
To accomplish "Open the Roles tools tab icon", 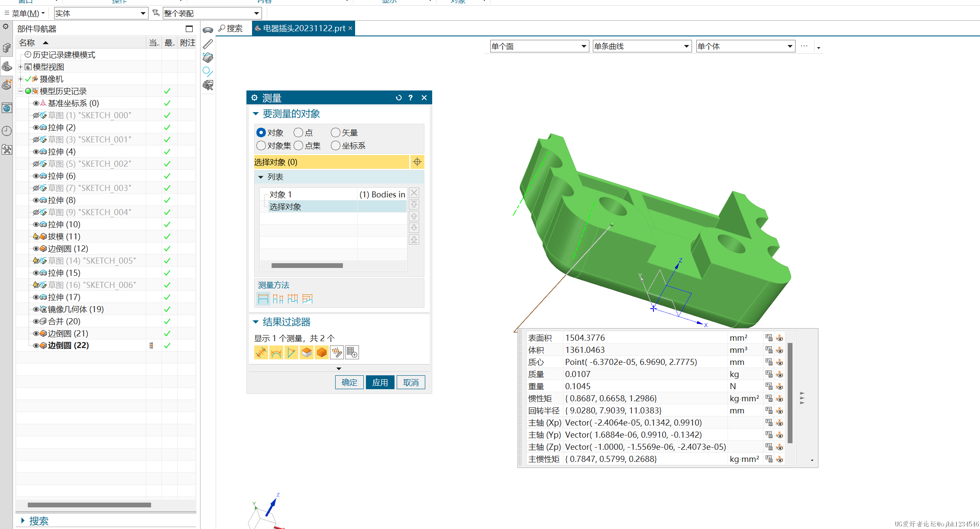I will coord(6,150).
